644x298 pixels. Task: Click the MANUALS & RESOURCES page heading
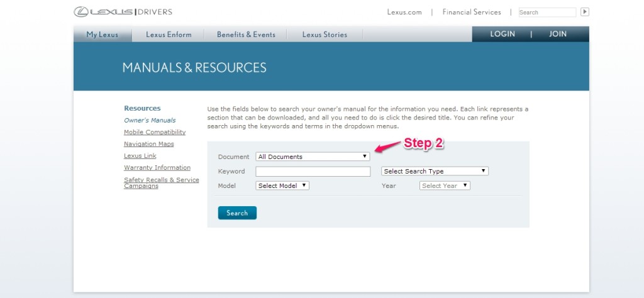point(194,68)
